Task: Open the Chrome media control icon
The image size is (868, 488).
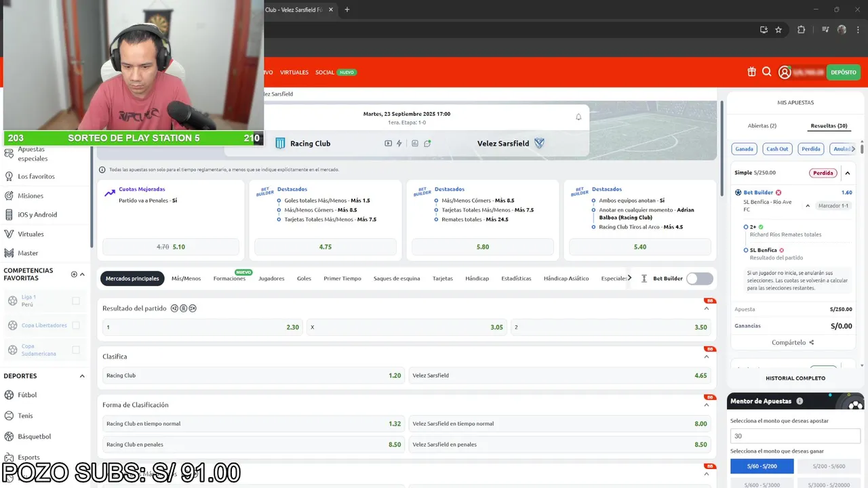Action: [825, 30]
